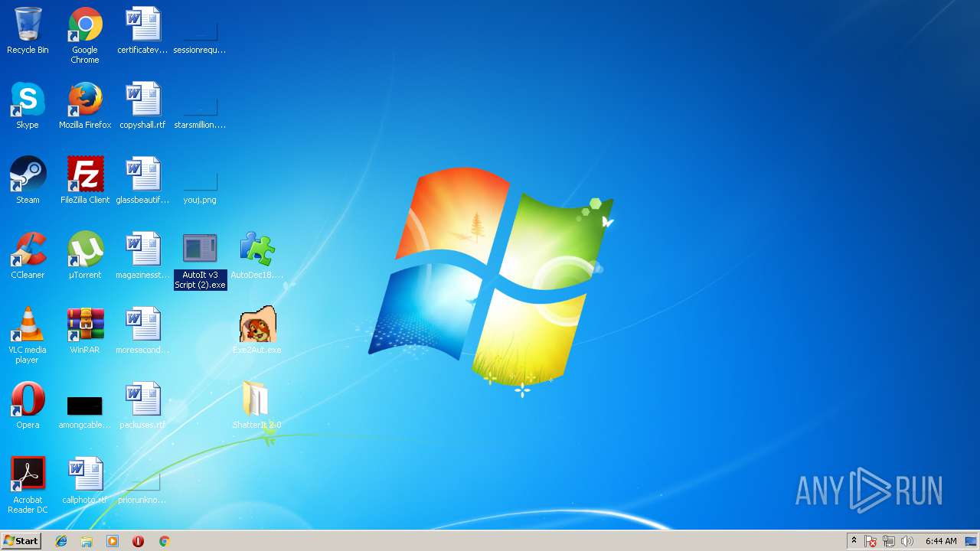This screenshot has width=980, height=551.
Task: Select the glassbeautif Word document
Action: pos(142,181)
